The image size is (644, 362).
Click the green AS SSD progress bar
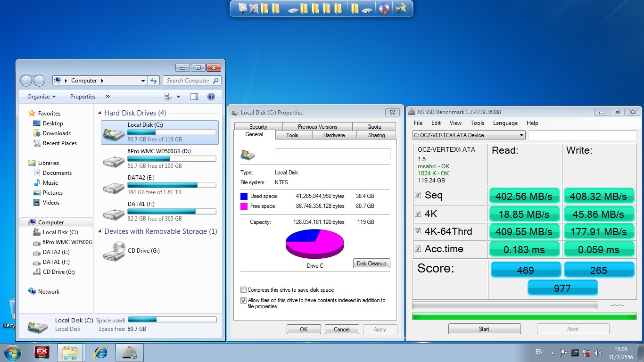click(524, 316)
